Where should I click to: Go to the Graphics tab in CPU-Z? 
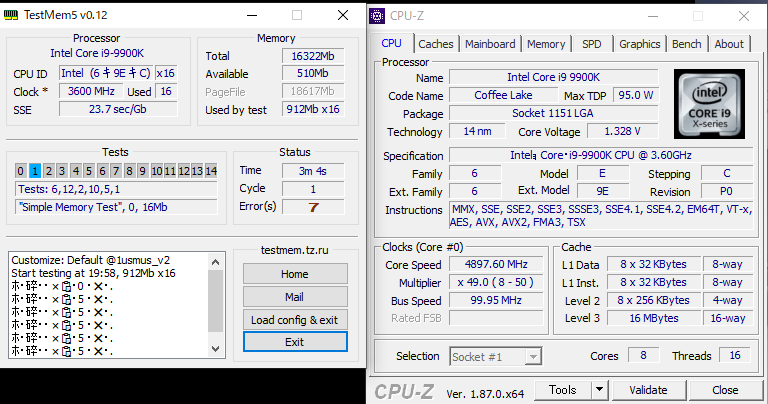[639, 44]
